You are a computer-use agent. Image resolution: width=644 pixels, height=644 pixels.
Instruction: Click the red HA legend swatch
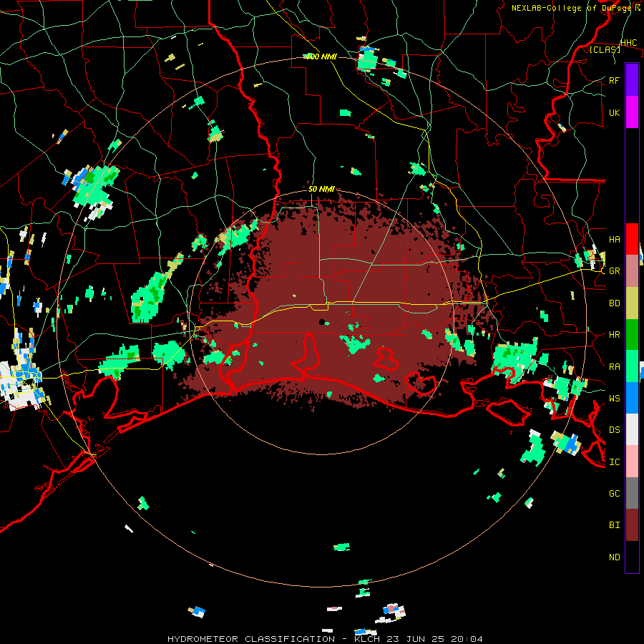[632, 239]
